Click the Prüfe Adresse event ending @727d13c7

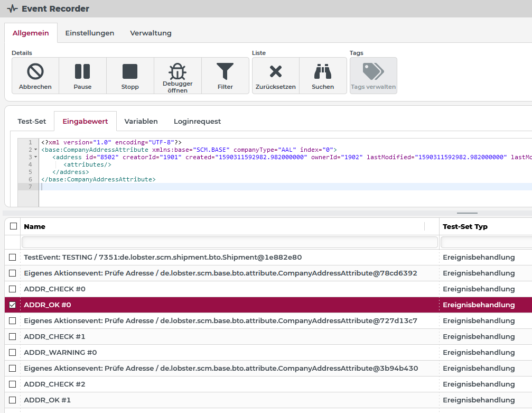(220, 320)
